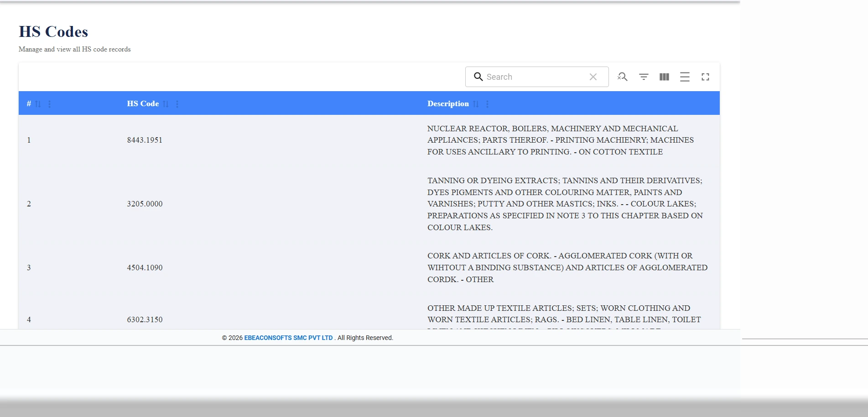Sort by the Description column

click(476, 104)
